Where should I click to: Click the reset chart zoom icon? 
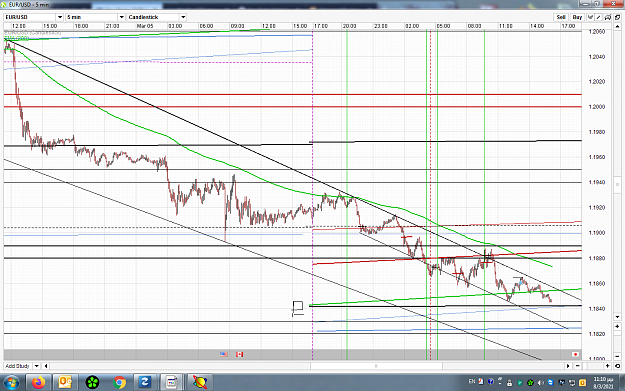(617, 366)
